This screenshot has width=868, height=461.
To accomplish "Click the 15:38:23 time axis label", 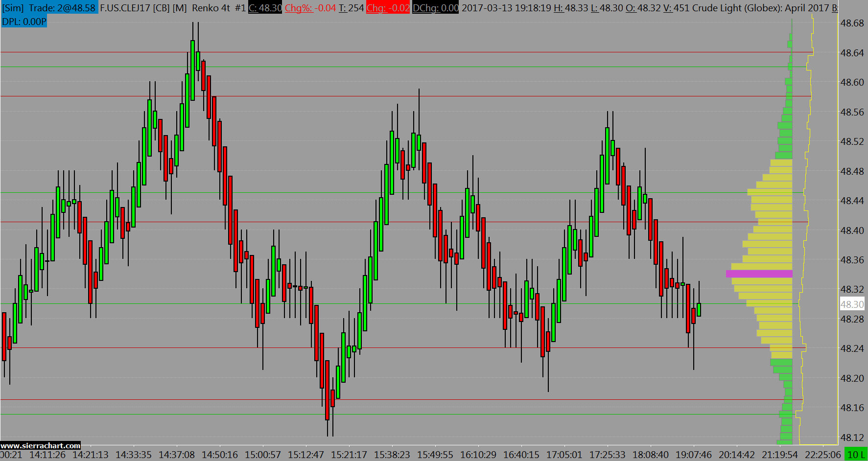I will pyautogui.click(x=392, y=455).
